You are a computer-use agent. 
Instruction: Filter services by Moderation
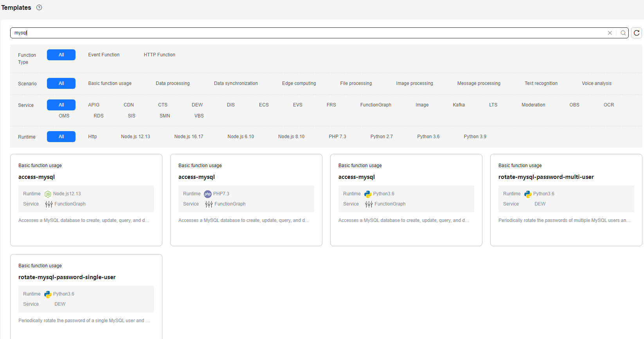pos(533,105)
